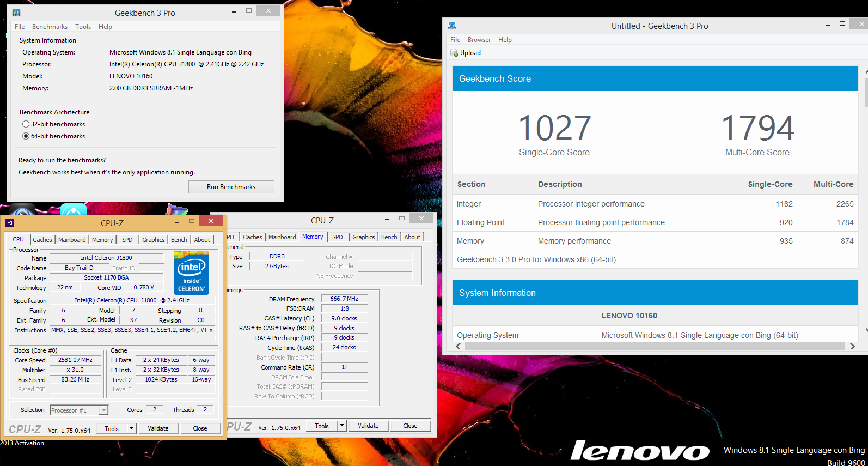
Task: Click Core Speed value 2581.07 MHz
Action: click(76, 360)
